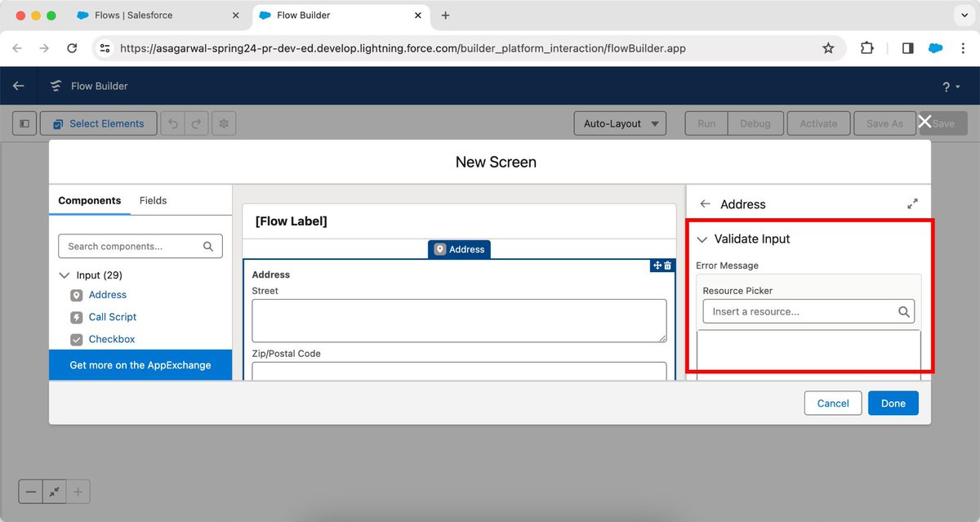Click the Address component pin icon
The height and width of the screenshot is (522, 980).
click(x=77, y=295)
